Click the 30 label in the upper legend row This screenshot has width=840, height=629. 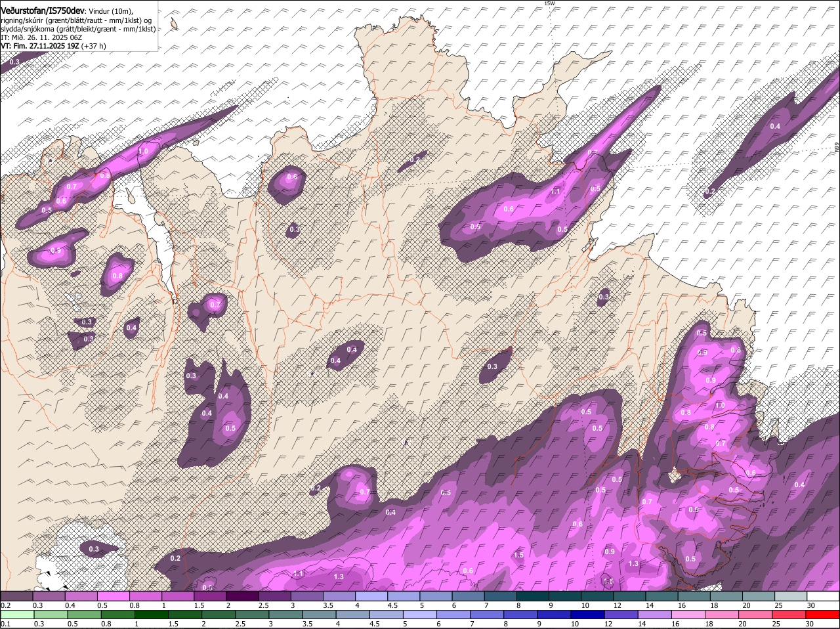pos(811,605)
